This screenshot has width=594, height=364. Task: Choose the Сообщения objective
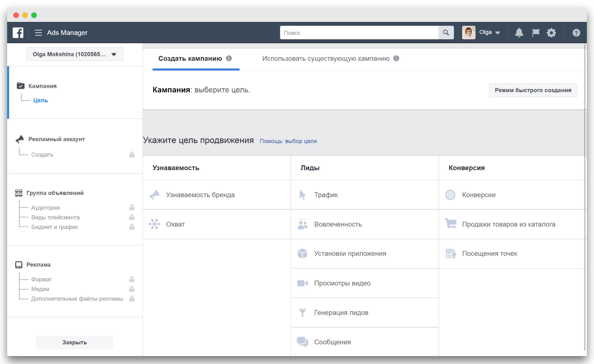tap(365, 342)
